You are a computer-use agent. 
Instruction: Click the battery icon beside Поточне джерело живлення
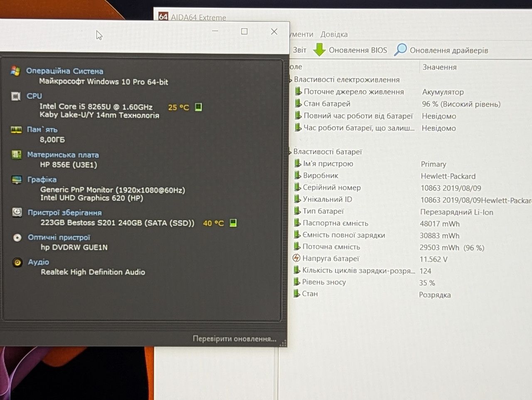pos(298,91)
